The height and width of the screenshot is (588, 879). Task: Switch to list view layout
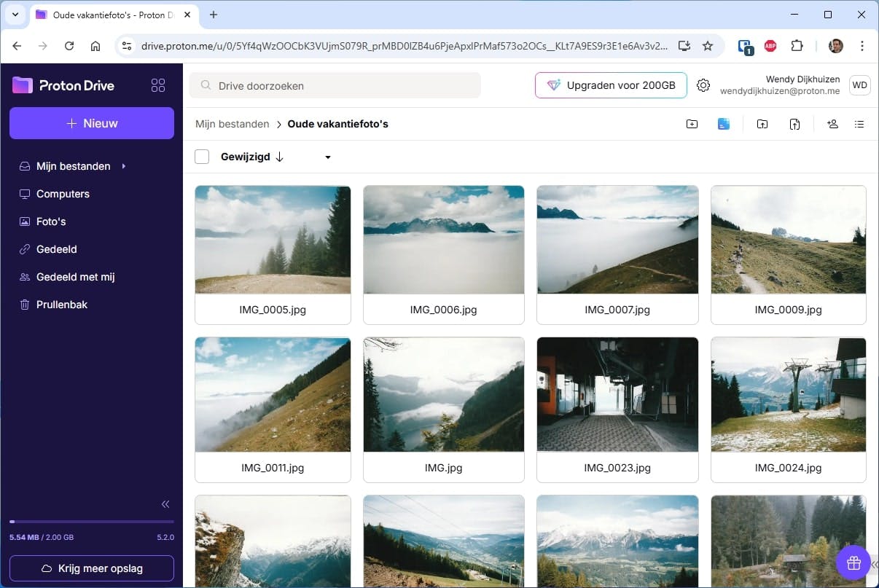[860, 124]
